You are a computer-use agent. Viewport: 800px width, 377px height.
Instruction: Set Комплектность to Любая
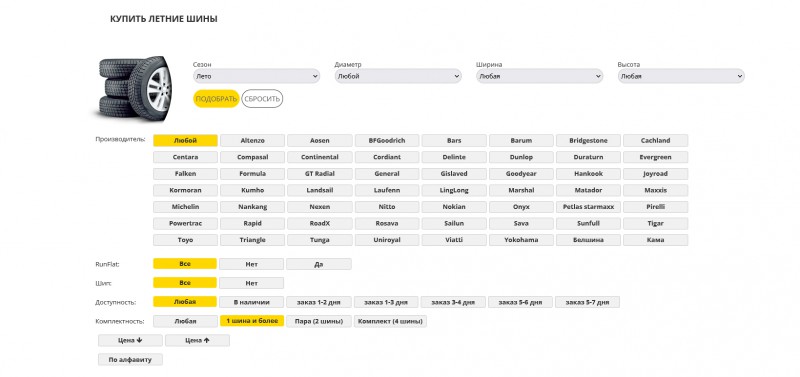click(x=185, y=321)
